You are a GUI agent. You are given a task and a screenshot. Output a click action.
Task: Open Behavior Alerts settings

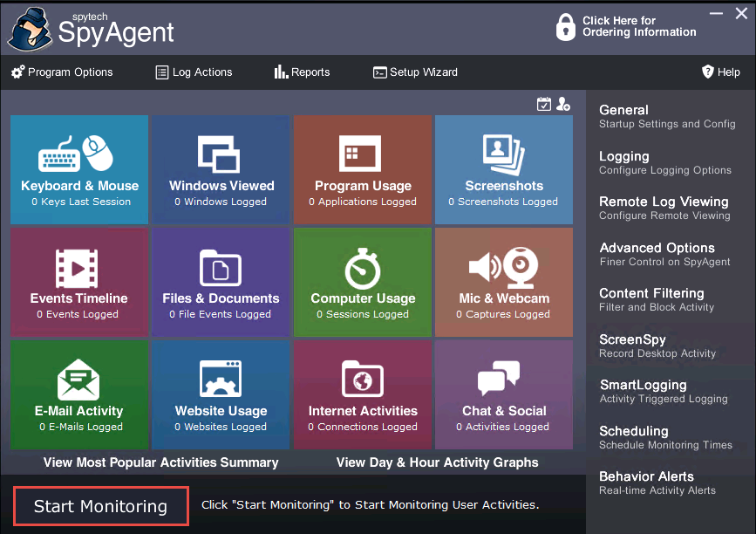pos(657,483)
